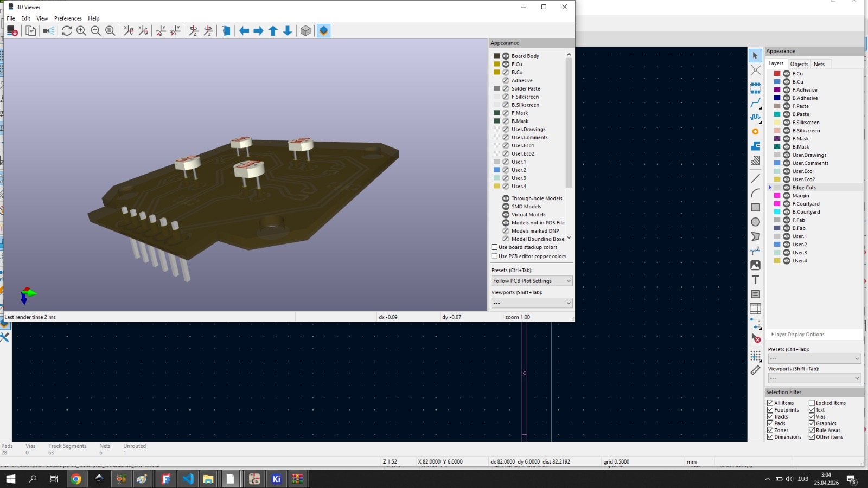868x488 pixels.
Task: Toggle orthographic projection cube icon
Action: click(305, 31)
